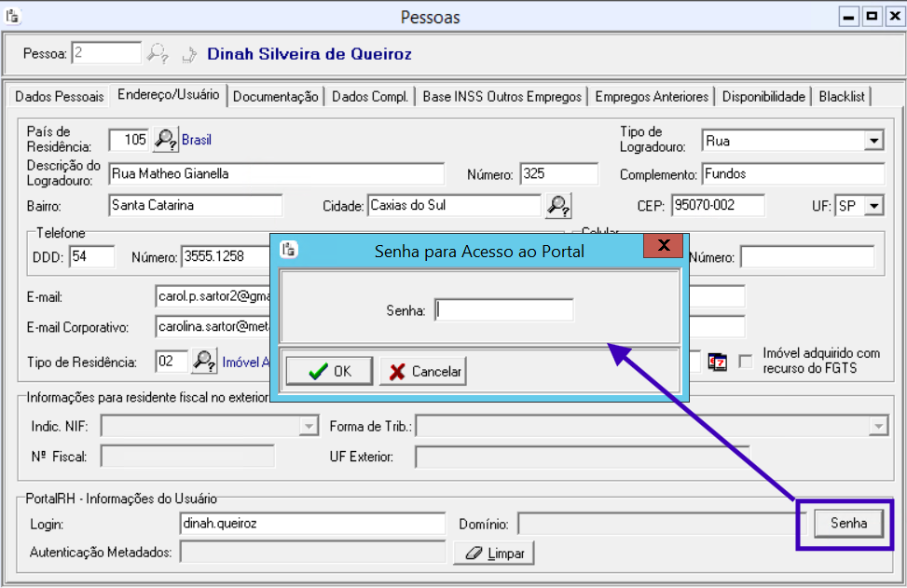The height and width of the screenshot is (588, 907).
Task: Switch to the Disponibilidade tab
Action: [763, 97]
